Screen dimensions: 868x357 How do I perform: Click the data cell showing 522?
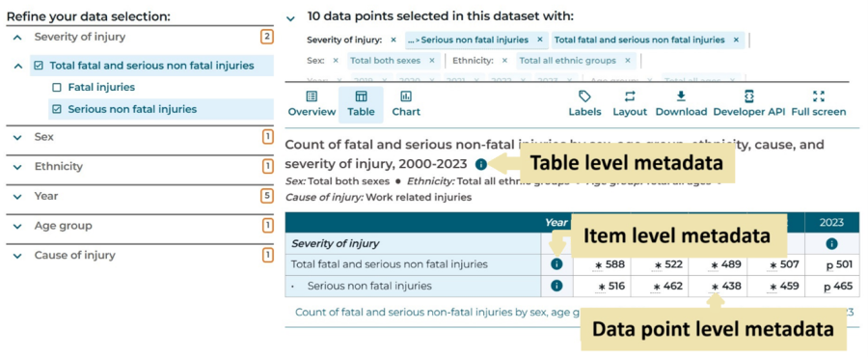(x=660, y=265)
